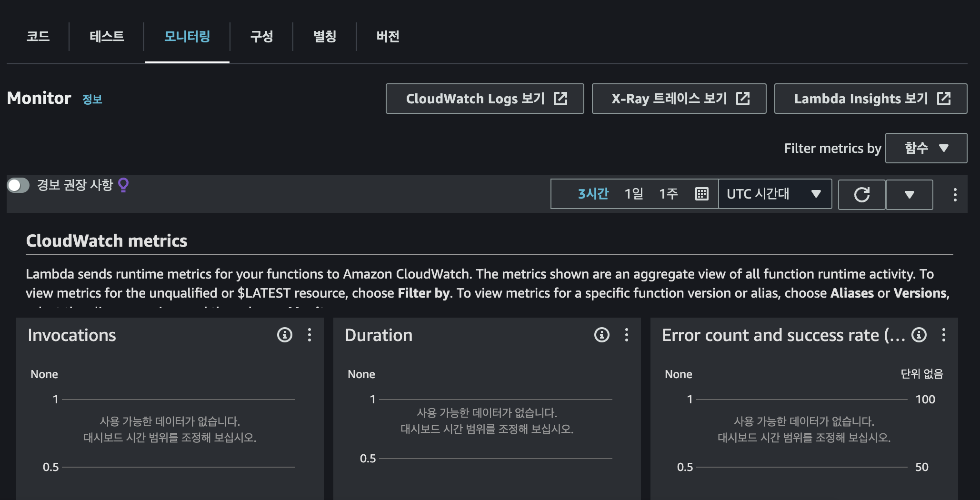This screenshot has width=980, height=500.
Task: Open the dashboard more-options vertical dots menu
Action: 955,194
